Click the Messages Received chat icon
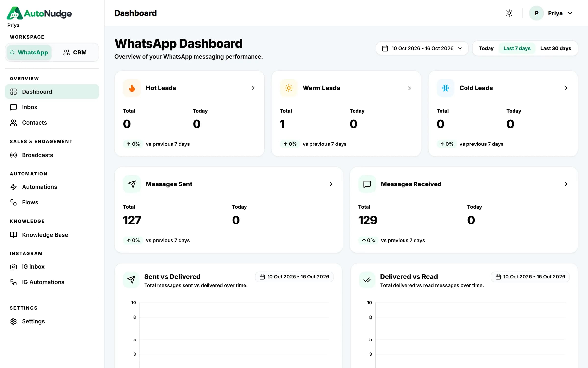Viewport: 588px width, 368px height. tap(367, 184)
